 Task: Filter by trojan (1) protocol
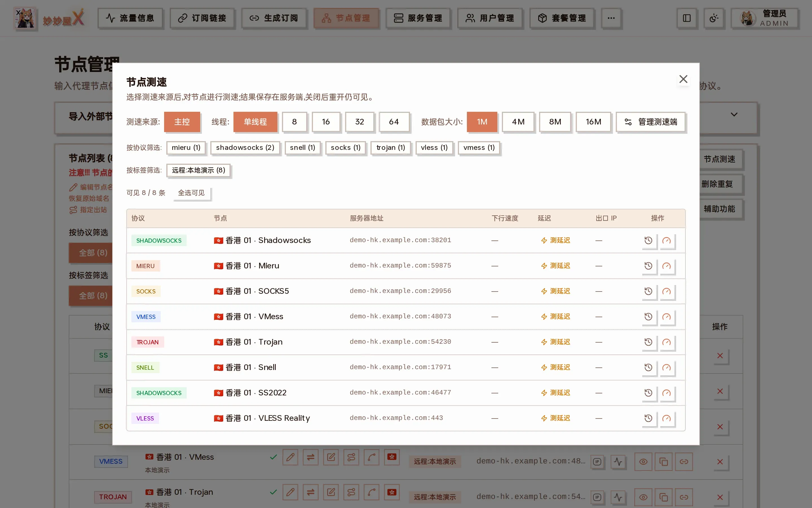[x=390, y=148]
